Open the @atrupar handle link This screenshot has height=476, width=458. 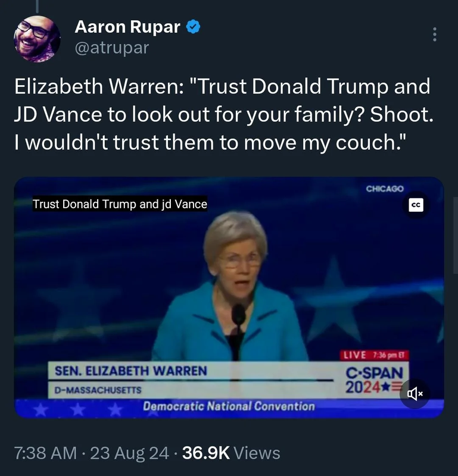click(112, 48)
